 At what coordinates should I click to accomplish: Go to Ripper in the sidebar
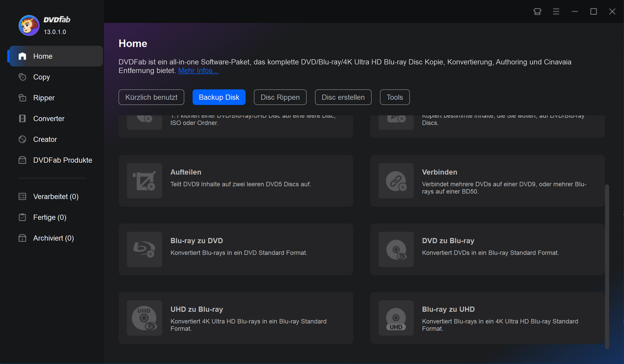coord(44,98)
